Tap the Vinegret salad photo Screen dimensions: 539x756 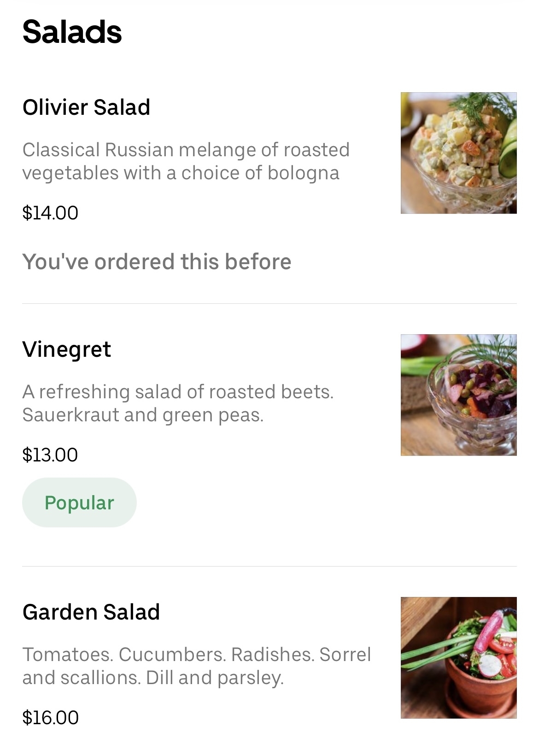[x=458, y=395]
